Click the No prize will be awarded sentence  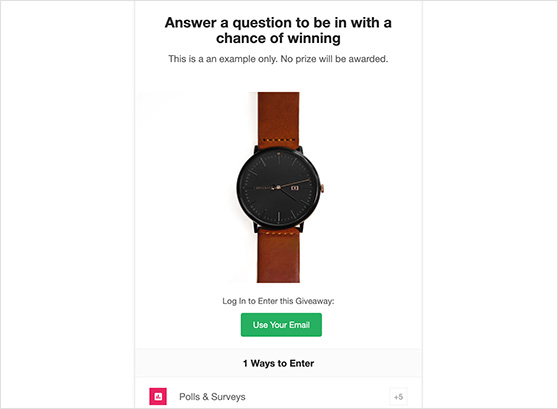(334, 59)
